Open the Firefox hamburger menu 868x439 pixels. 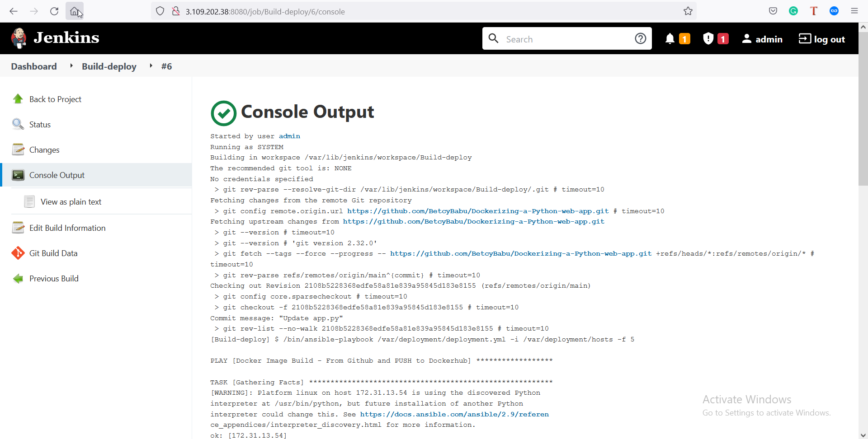[854, 11]
